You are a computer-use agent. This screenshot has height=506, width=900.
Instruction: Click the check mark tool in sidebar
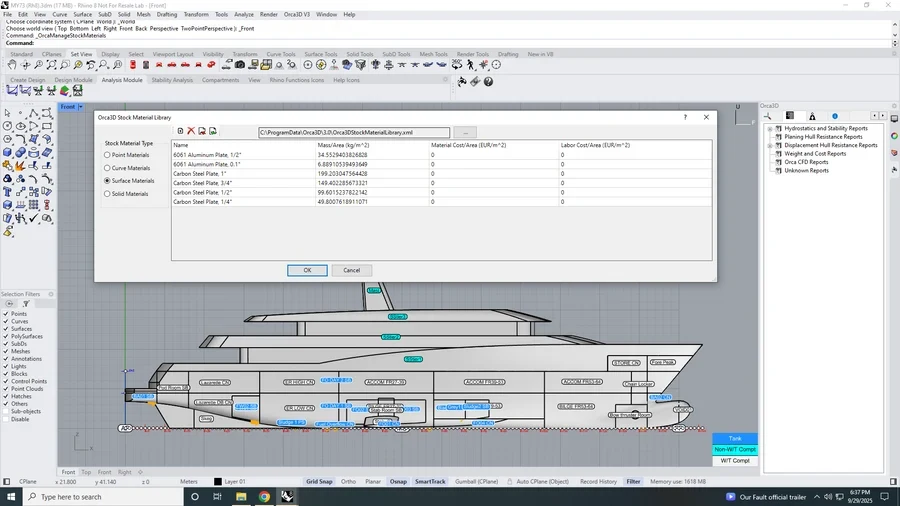point(34,218)
